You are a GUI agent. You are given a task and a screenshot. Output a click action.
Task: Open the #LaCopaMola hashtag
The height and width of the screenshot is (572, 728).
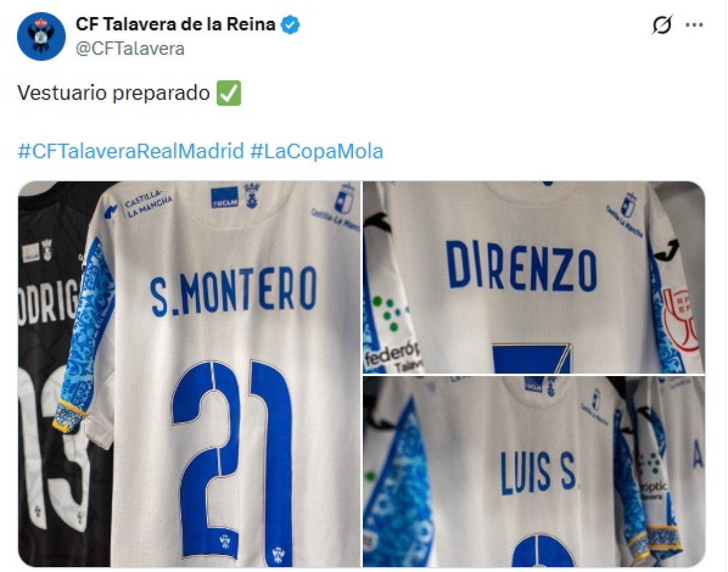click(317, 150)
